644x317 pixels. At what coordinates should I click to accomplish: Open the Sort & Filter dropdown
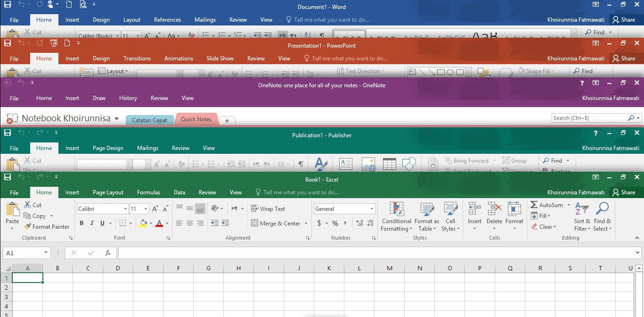click(582, 217)
